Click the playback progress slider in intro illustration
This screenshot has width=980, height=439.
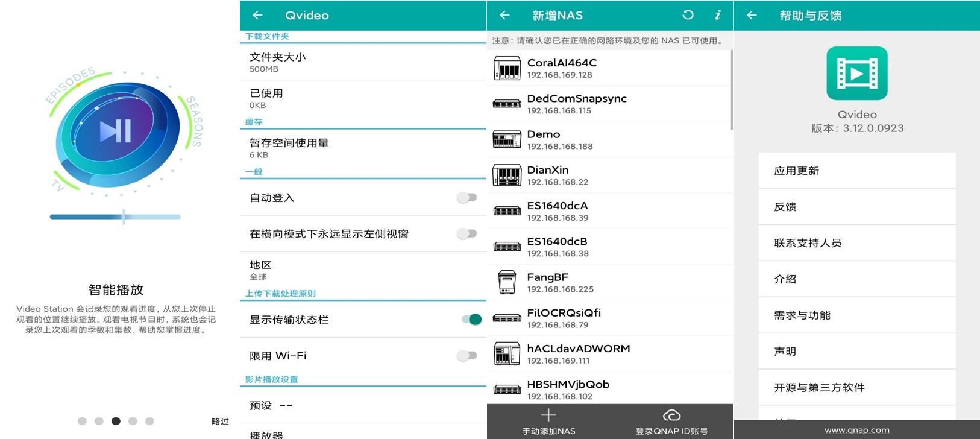pos(115,216)
